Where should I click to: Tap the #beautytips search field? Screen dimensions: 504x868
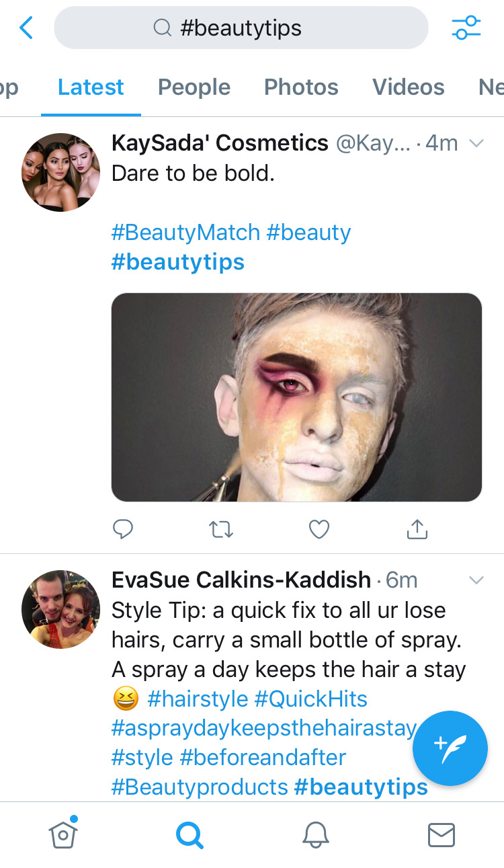pos(241,28)
